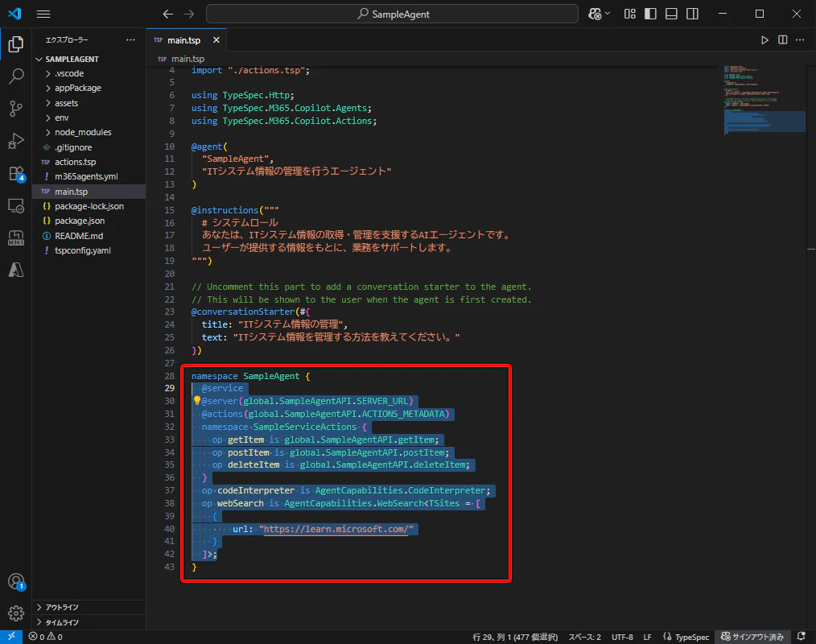Open package-lock.json file
This screenshot has height=644, width=816.
(x=89, y=206)
